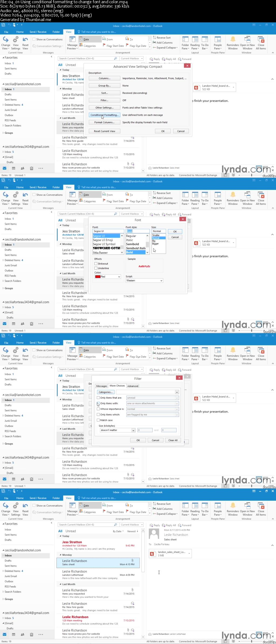Click Reply icon in frame without dialogs

tap(155, 525)
